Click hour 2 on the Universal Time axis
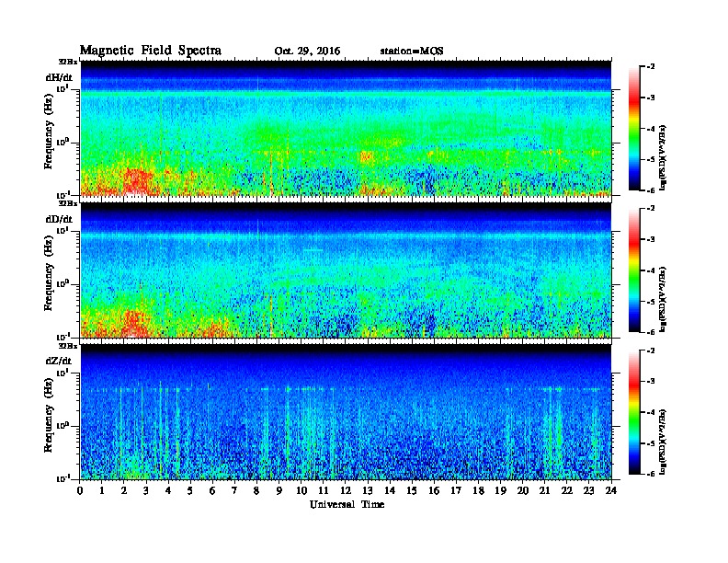This screenshot has width=728, height=563. point(124,491)
